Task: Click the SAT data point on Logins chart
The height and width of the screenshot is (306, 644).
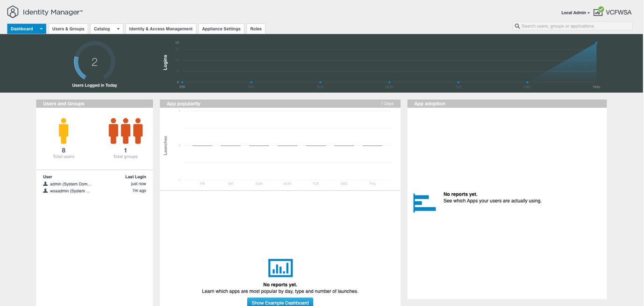Action: (251, 82)
